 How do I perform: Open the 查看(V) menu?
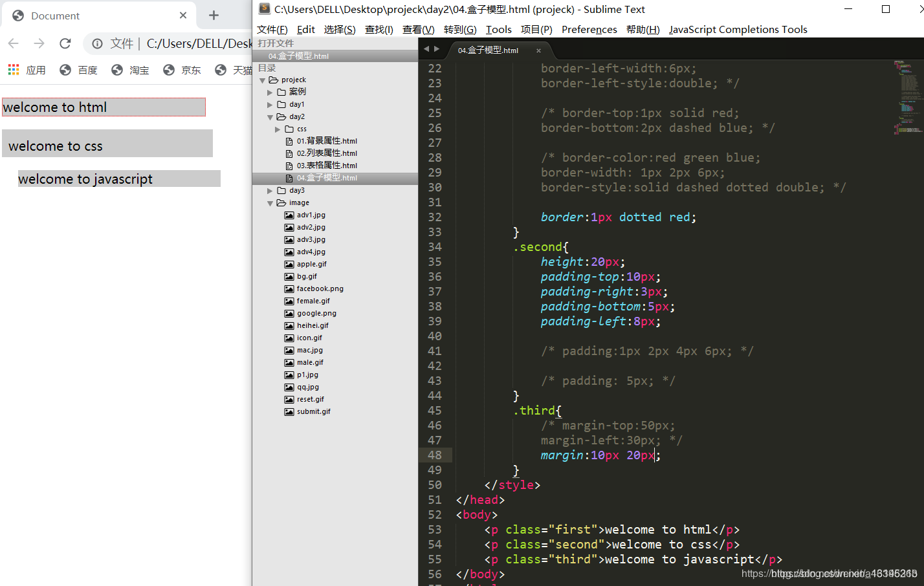(419, 29)
